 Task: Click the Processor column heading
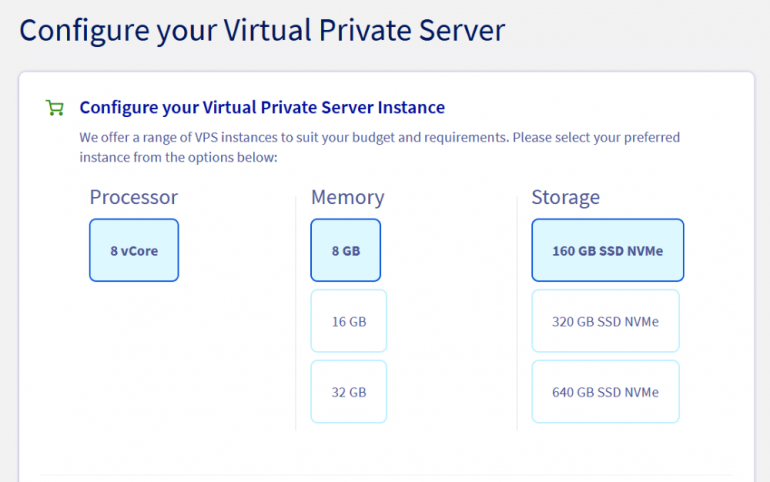(x=134, y=197)
